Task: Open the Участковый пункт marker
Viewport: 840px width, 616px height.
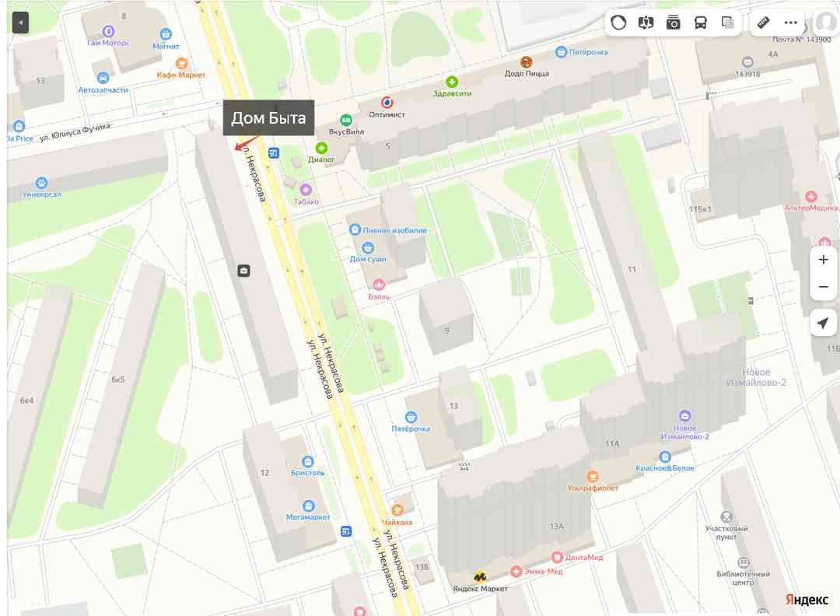Action: click(726, 517)
